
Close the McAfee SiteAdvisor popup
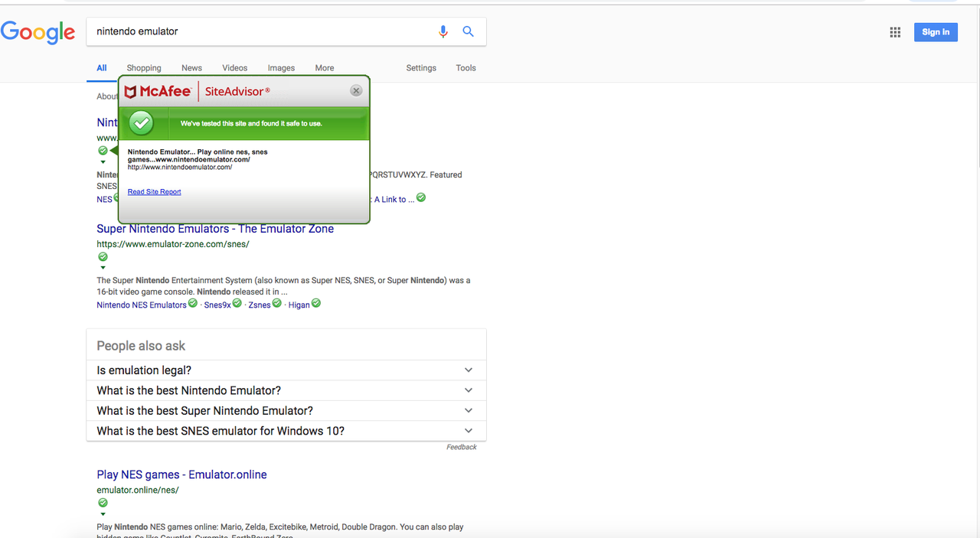(x=356, y=91)
